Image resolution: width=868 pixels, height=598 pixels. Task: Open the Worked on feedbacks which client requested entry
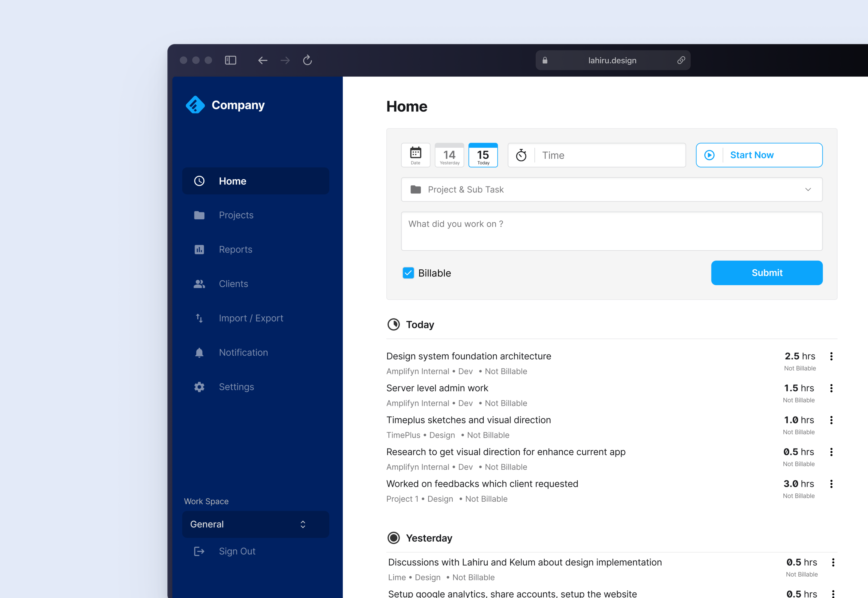click(482, 484)
